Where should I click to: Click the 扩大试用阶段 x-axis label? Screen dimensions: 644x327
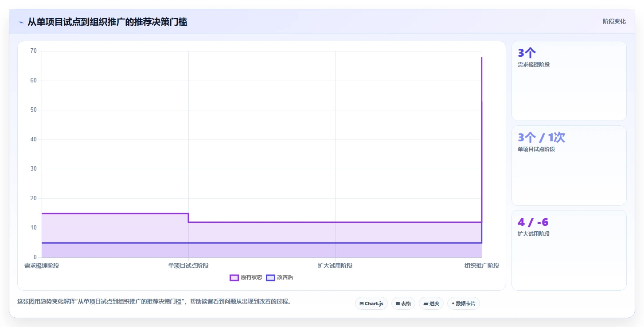335,265
